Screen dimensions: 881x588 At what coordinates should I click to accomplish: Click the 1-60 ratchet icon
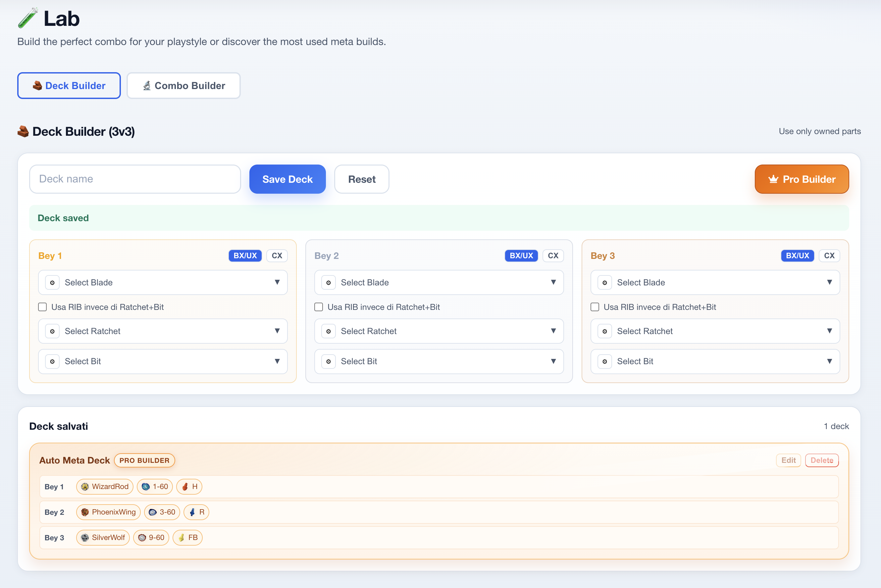click(145, 486)
